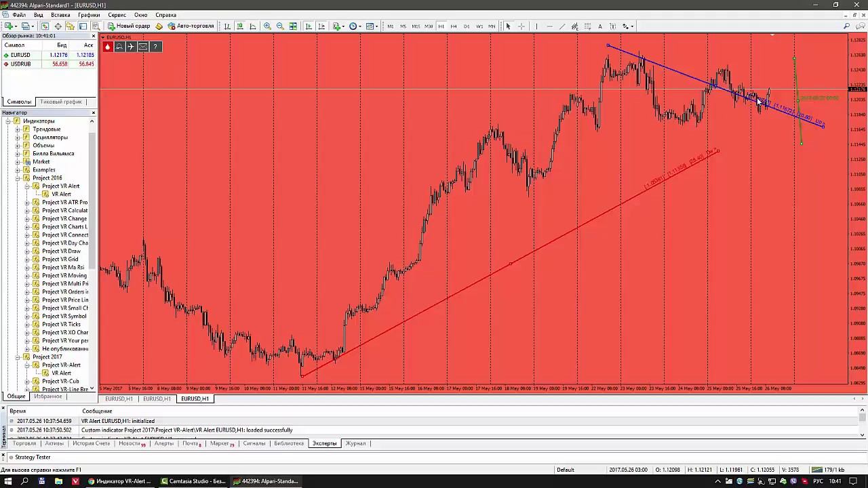The width and height of the screenshot is (868, 488).
Task: Open the profiles dropdown icon
Action: tap(28, 26)
